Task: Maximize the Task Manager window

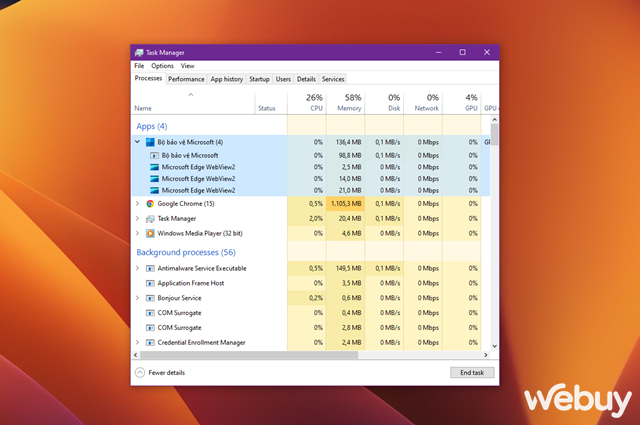Action: [462, 52]
